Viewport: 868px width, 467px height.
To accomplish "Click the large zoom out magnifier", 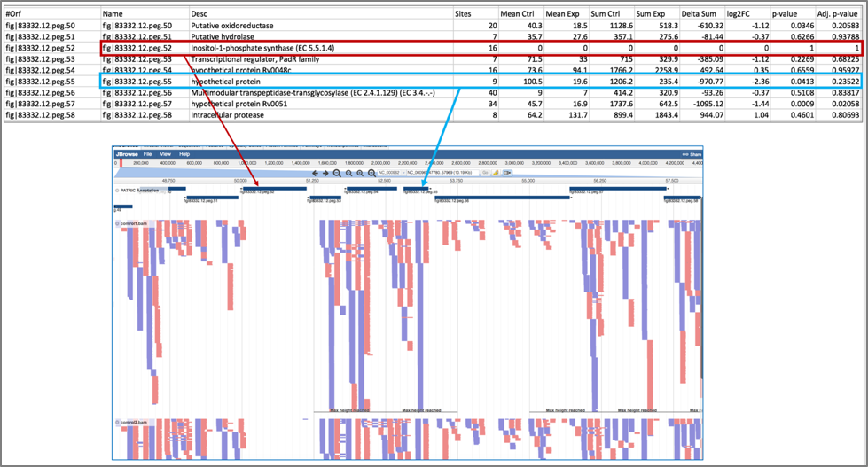I will point(337,173).
